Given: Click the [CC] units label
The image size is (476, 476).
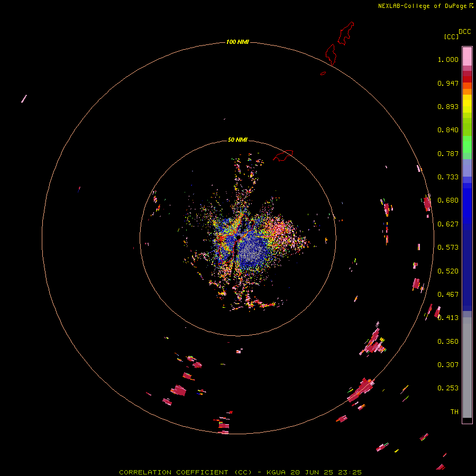Looking at the screenshot, I should pos(451,36).
